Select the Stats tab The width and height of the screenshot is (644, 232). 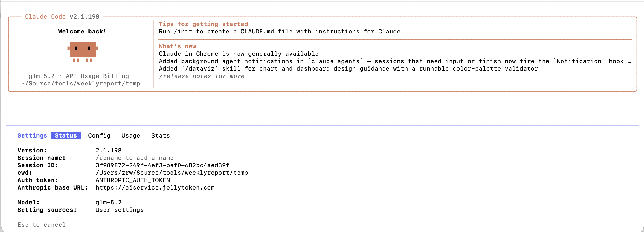click(x=160, y=135)
